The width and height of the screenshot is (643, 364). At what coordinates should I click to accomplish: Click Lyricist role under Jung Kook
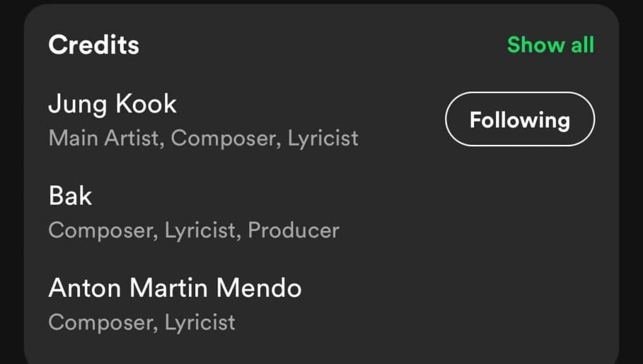pyautogui.click(x=323, y=138)
